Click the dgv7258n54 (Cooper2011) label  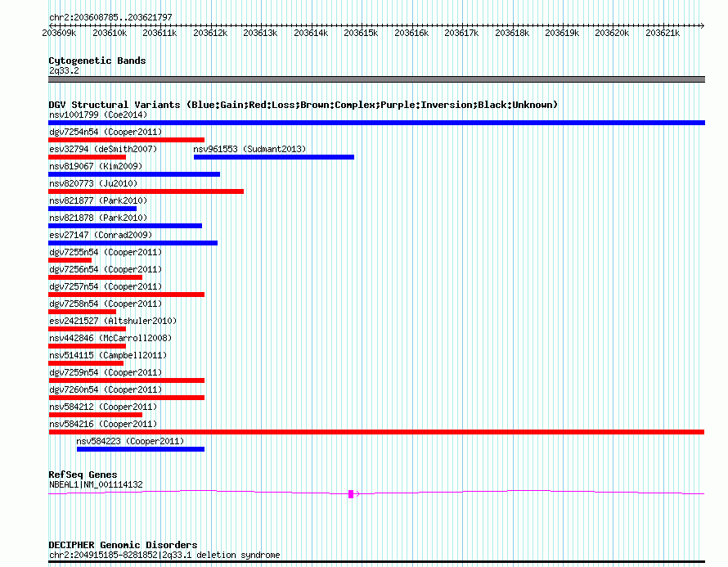point(106,304)
